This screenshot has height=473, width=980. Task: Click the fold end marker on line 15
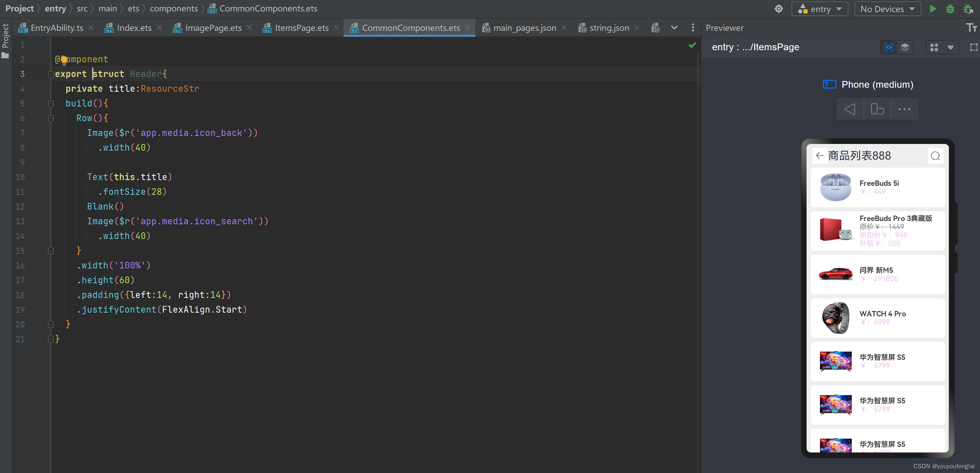[x=51, y=251]
